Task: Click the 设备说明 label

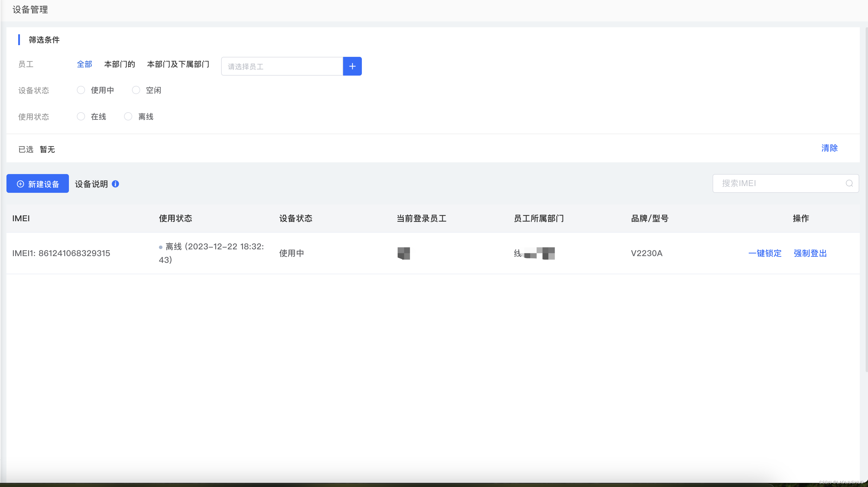Action: (91, 184)
